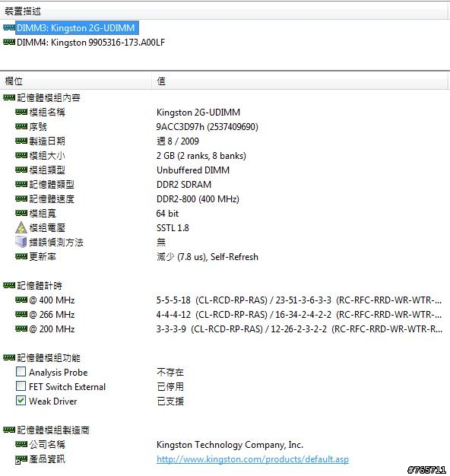
Task: Select the 不存在 value for Analysis Probe
Action: tap(170, 372)
